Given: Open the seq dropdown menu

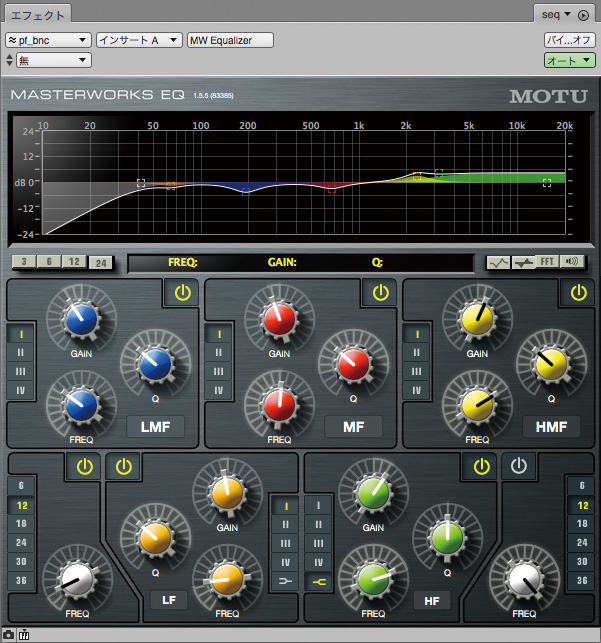Looking at the screenshot, I should (556, 15).
